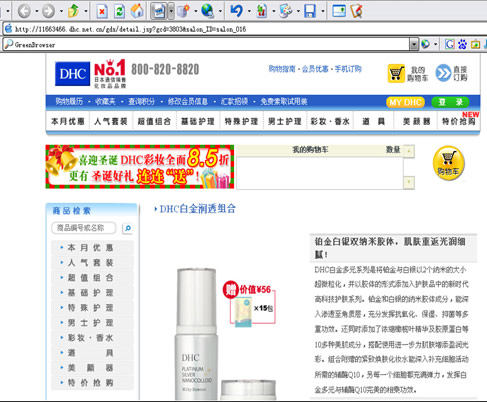Click the round yellow 购物车 cart button
This screenshot has width=487, height=402.
click(448, 163)
